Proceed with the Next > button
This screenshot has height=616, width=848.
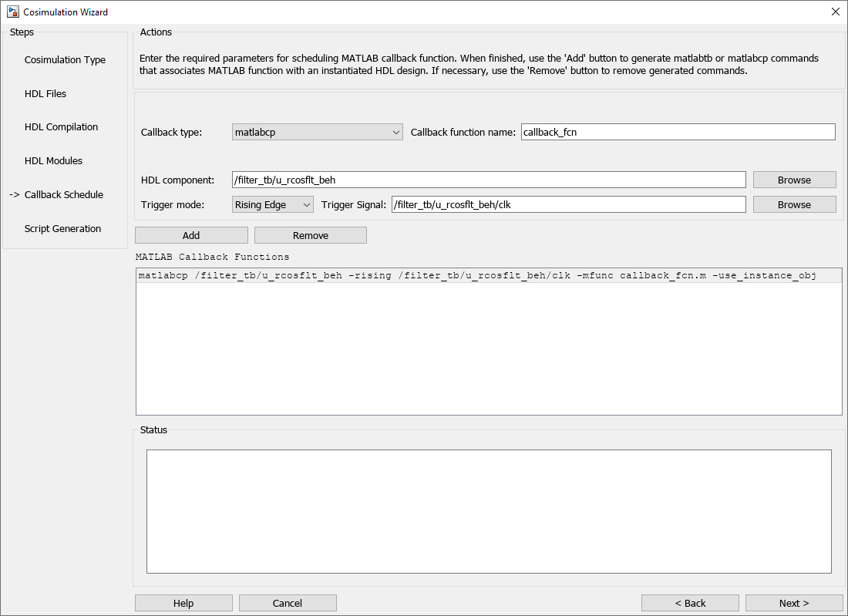tap(794, 603)
